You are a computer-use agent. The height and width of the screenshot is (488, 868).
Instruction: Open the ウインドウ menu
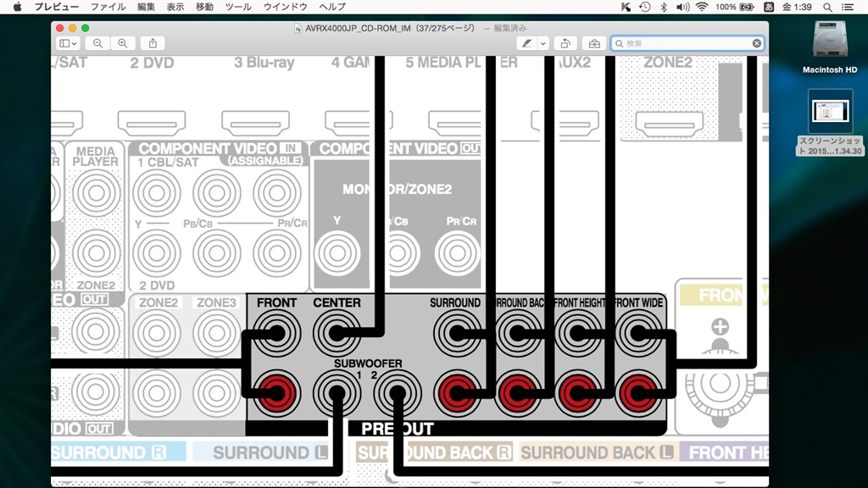(x=285, y=7)
